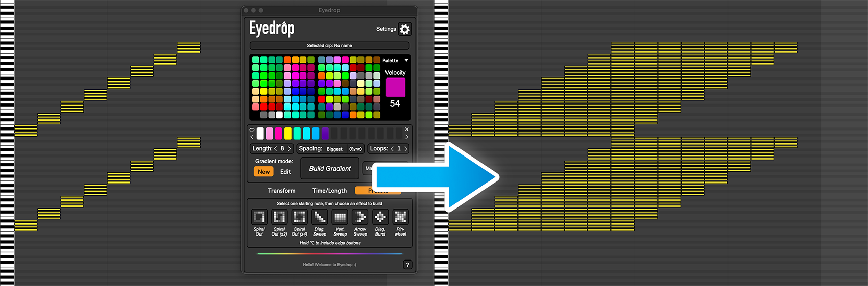Select the Spiral Out preset effect
This screenshot has width=868, height=286.
pyautogui.click(x=259, y=217)
